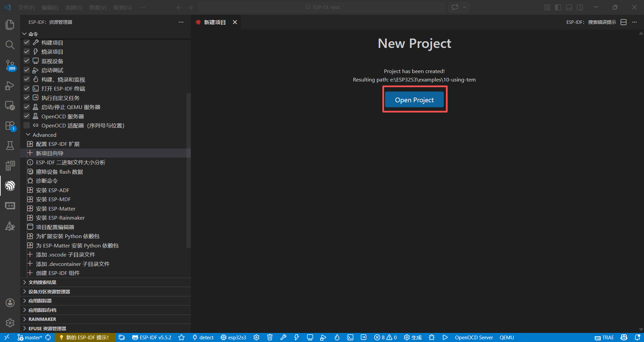
Task: Open the ESP-IDF Espressif sidebar icon
Action: tap(10, 185)
